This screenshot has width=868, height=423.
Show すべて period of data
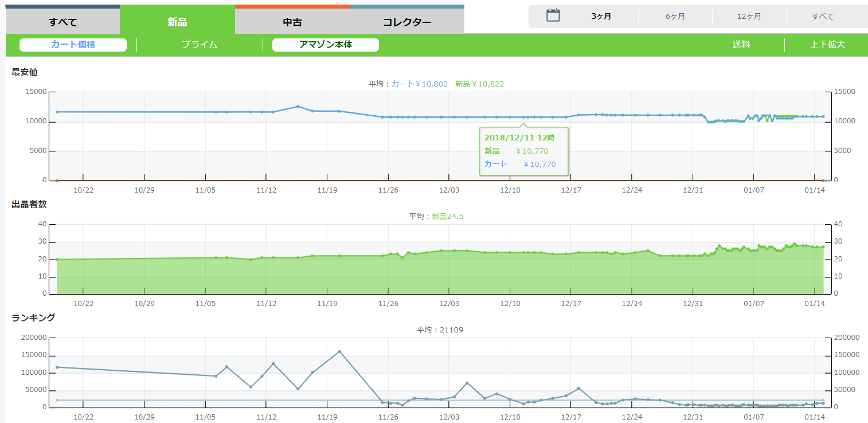pos(823,17)
